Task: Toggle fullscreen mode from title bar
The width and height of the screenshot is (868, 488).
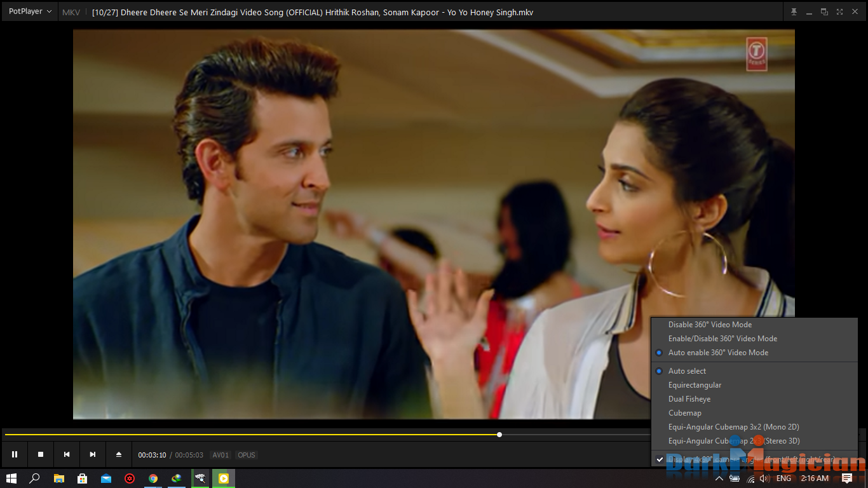Action: click(x=839, y=12)
